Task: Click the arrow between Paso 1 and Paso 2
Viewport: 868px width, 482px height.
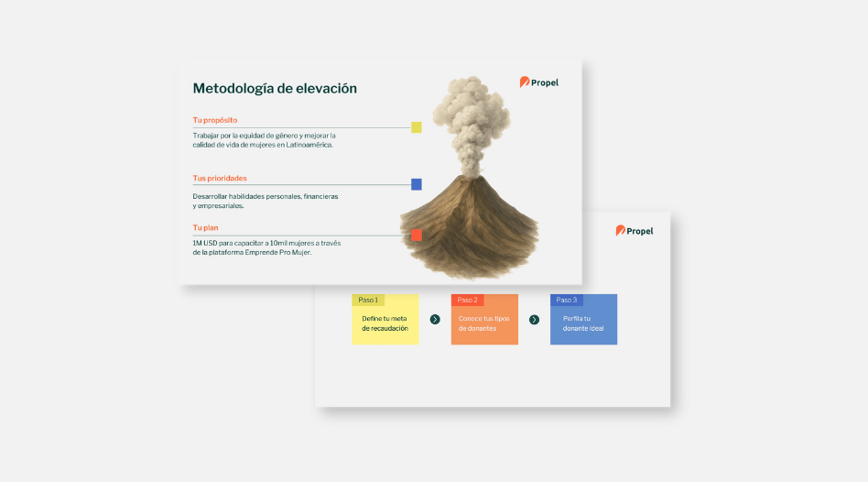Action: point(435,320)
